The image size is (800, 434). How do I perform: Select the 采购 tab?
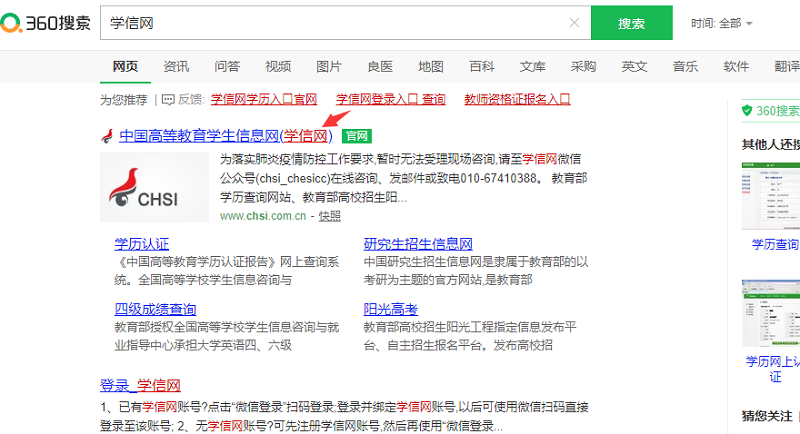click(583, 67)
